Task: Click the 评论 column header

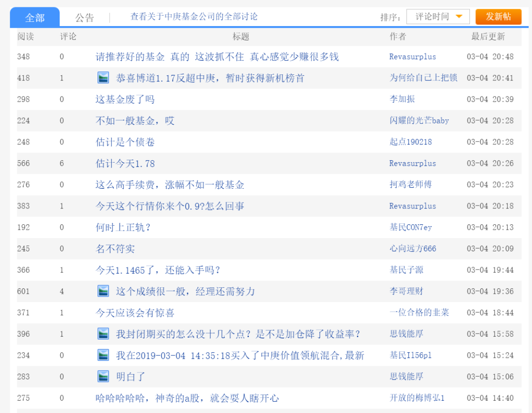Action: point(68,36)
